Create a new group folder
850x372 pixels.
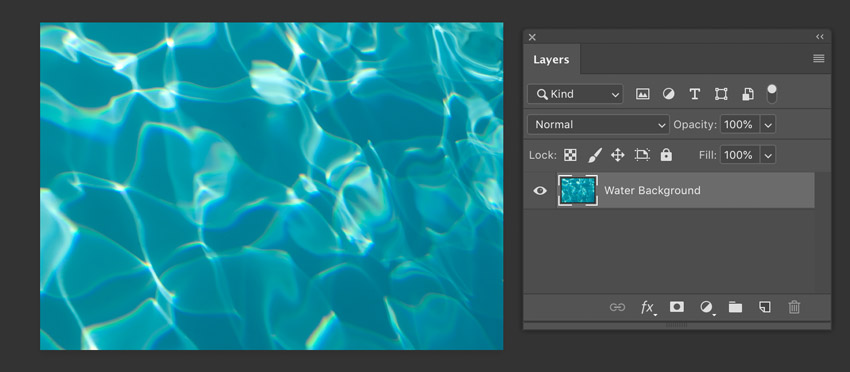pos(735,307)
